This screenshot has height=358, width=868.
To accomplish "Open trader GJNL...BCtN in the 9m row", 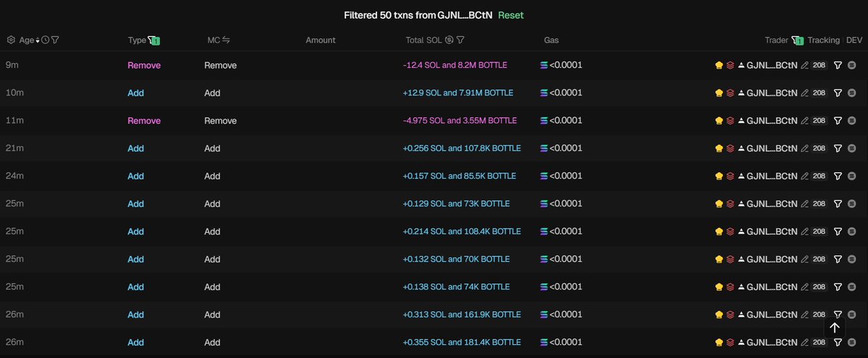I will (772, 65).
